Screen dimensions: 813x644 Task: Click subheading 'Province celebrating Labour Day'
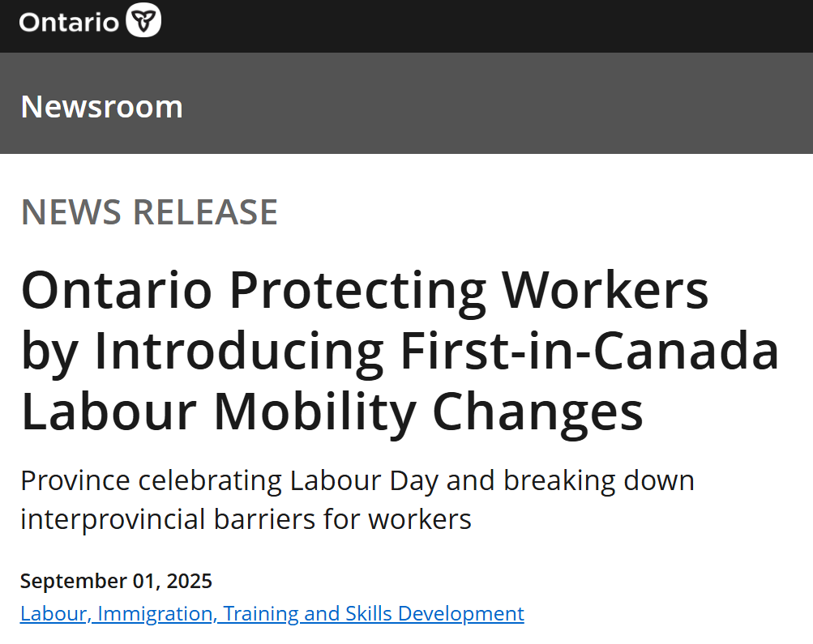tap(229, 481)
